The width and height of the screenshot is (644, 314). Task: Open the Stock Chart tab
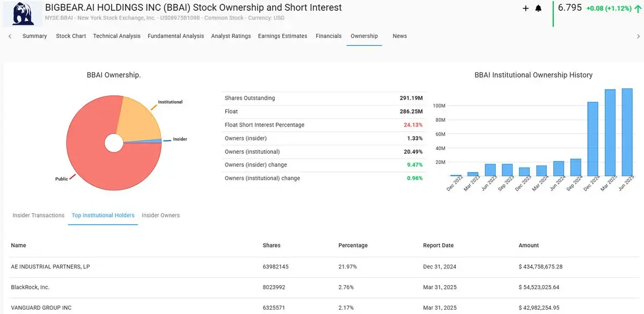point(71,36)
